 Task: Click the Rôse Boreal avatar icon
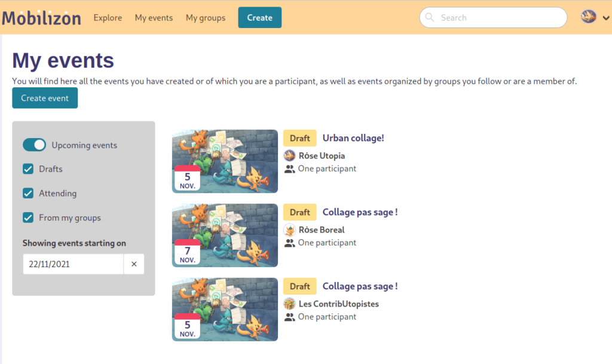pos(290,230)
